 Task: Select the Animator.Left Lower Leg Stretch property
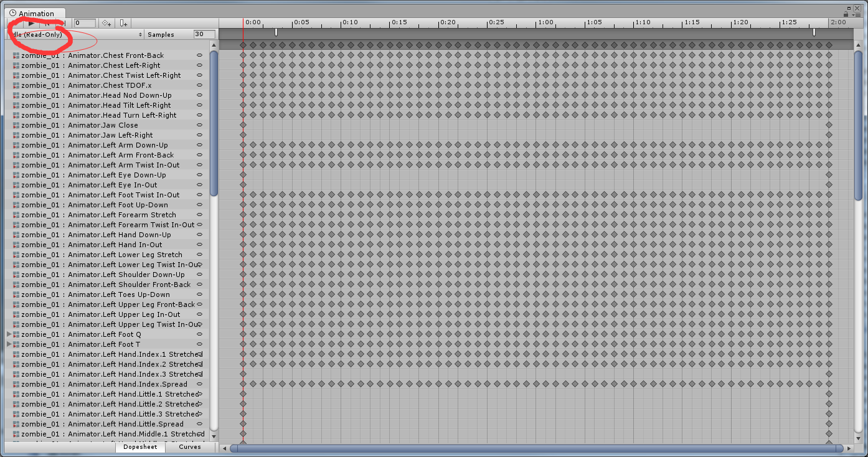pyautogui.click(x=101, y=255)
